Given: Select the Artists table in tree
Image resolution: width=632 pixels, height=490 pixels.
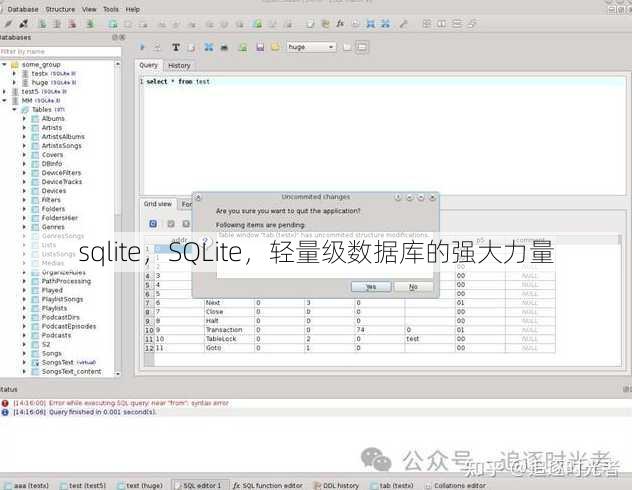Looking at the screenshot, I should [x=52, y=127].
